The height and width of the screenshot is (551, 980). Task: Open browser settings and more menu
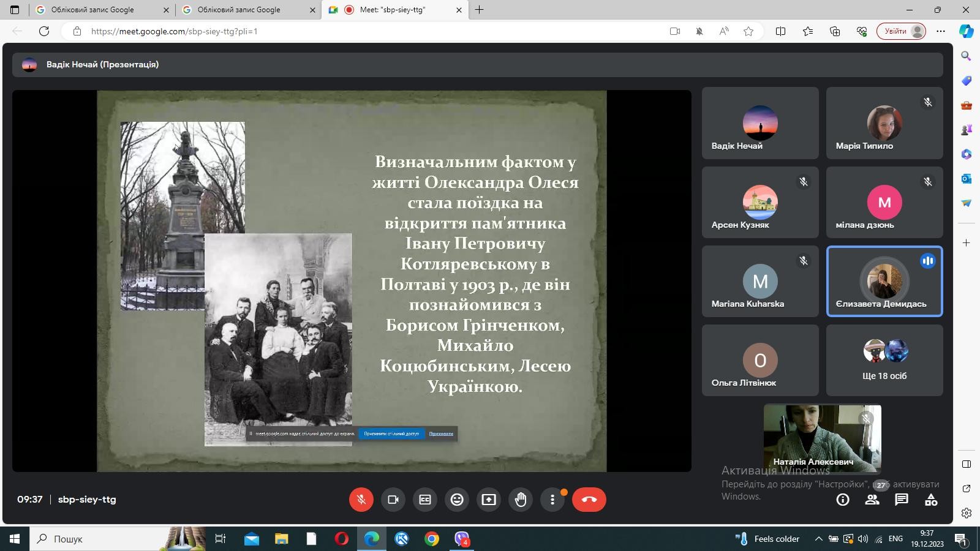click(x=941, y=31)
